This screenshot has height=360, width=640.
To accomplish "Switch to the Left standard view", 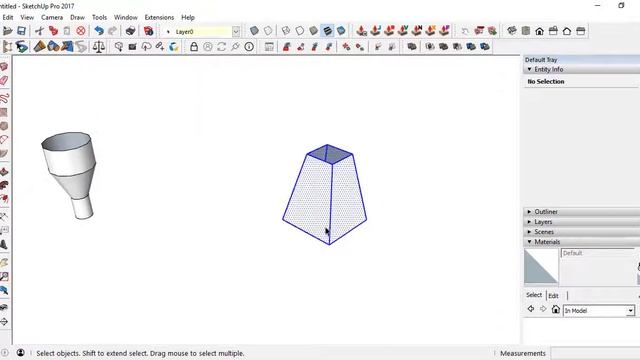I will [x=581, y=31].
